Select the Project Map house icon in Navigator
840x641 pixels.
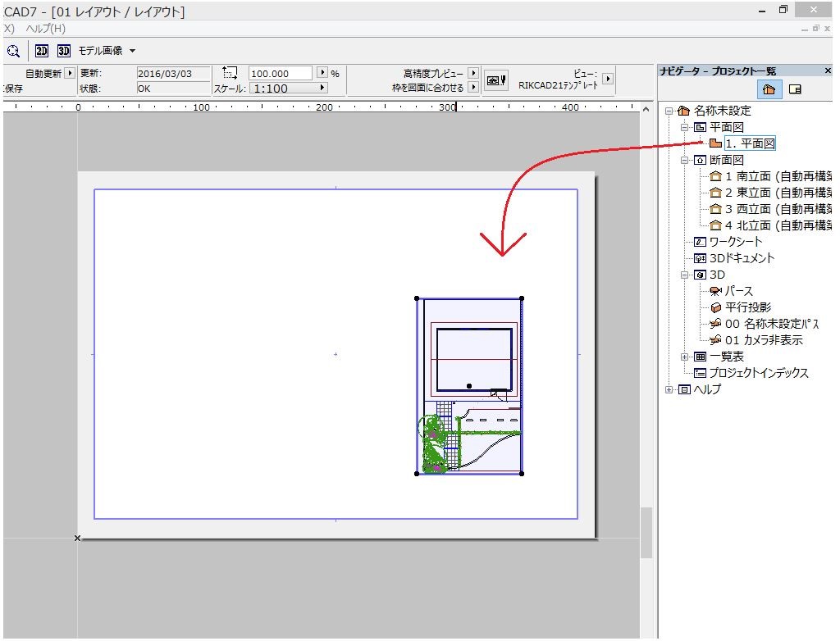pos(769,89)
